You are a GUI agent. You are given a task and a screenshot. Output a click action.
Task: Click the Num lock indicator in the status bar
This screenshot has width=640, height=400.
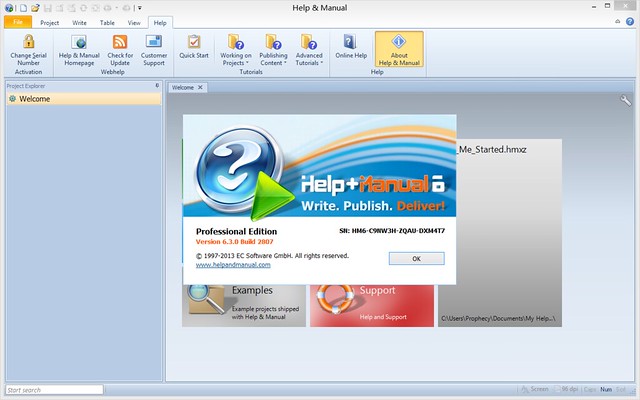tap(606, 389)
